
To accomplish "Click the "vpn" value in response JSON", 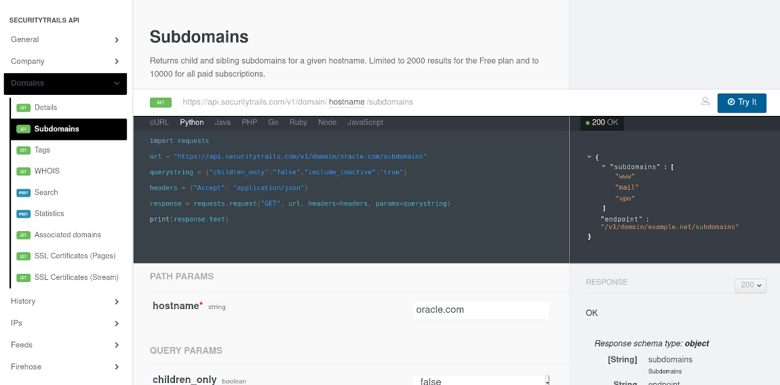I will (x=625, y=198).
